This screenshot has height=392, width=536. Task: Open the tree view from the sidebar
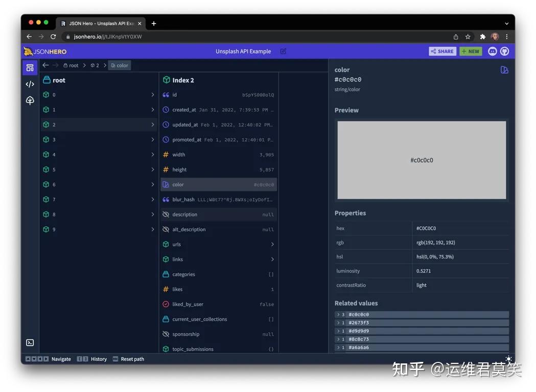(30, 101)
